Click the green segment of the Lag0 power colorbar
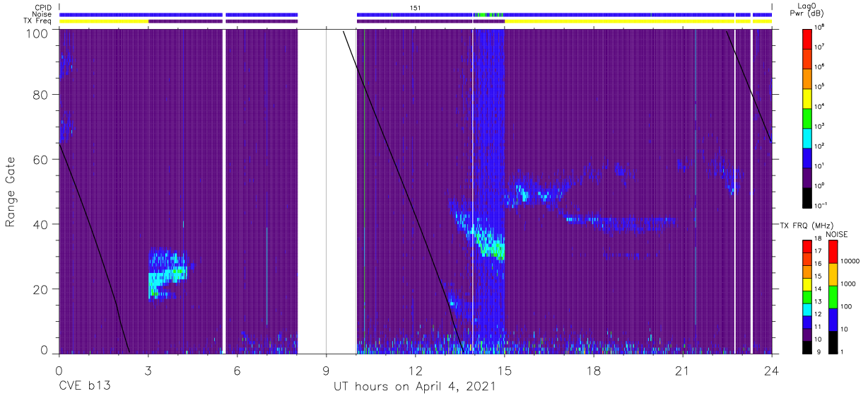Image resolution: width=868 pixels, height=401 pixels. (808, 117)
